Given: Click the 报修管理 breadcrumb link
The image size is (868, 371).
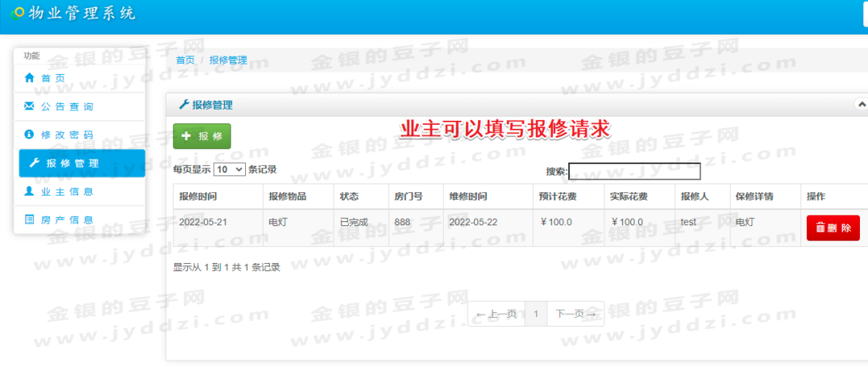Looking at the screenshot, I should click(228, 60).
